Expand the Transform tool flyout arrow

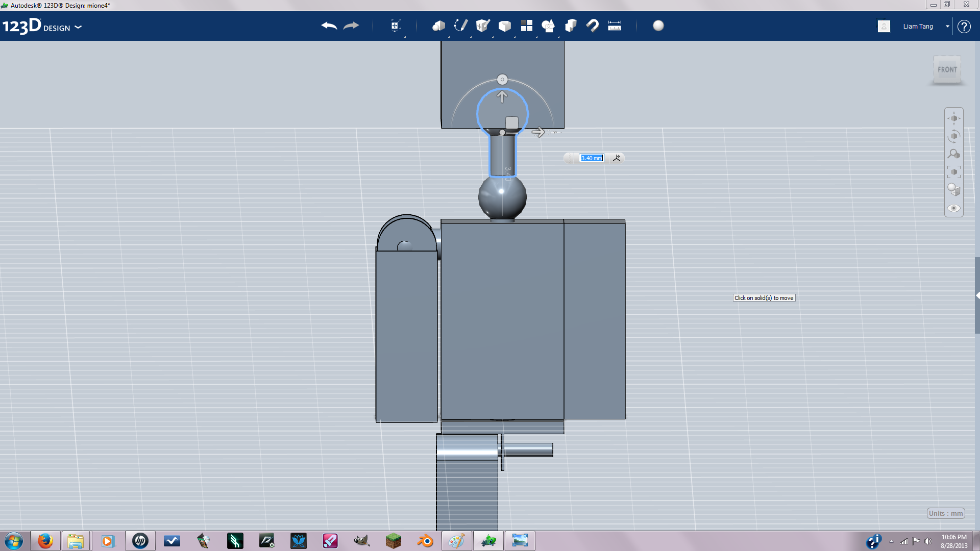click(405, 37)
